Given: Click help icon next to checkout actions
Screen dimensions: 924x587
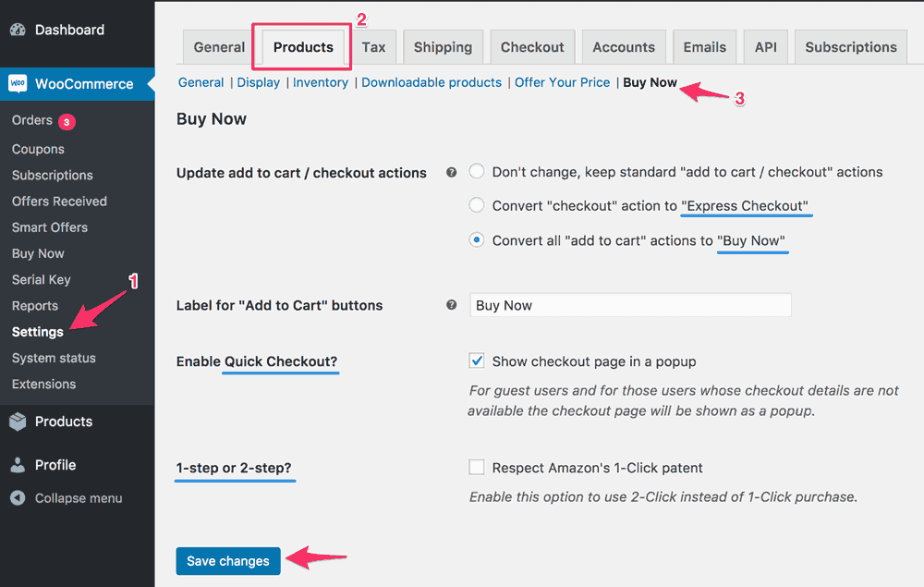Looking at the screenshot, I should point(452,172).
